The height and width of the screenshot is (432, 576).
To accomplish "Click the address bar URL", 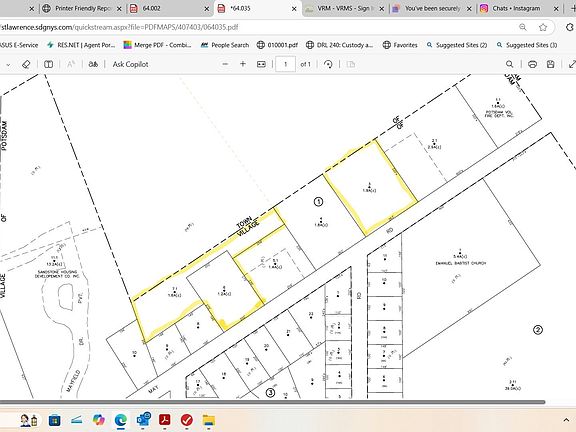I will (x=119, y=27).
